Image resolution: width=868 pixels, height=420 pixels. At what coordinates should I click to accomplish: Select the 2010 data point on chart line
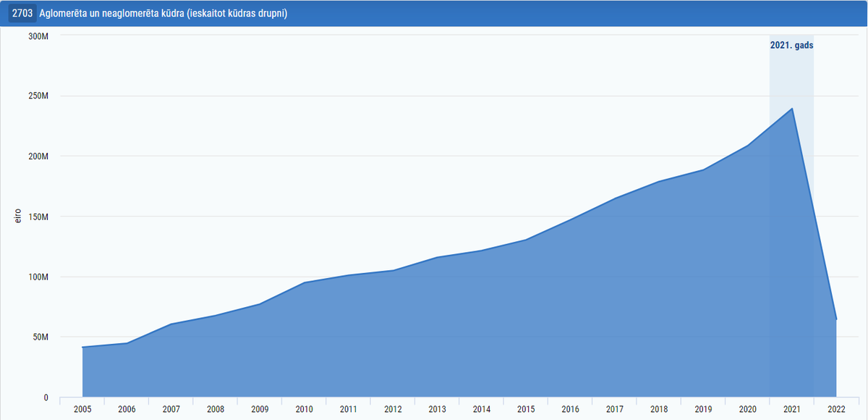coord(305,282)
